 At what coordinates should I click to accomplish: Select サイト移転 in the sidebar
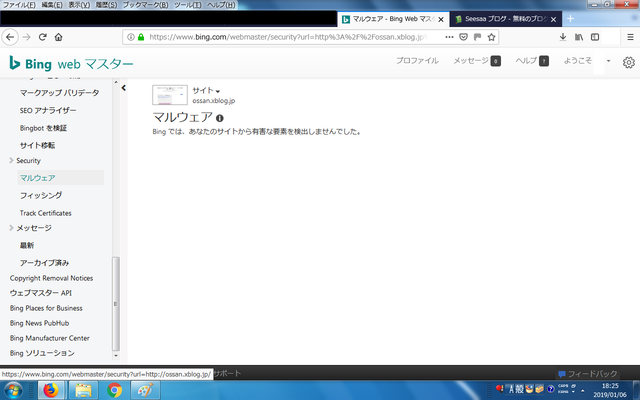(x=37, y=146)
